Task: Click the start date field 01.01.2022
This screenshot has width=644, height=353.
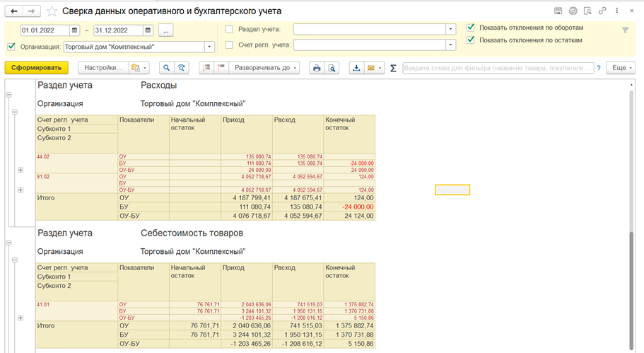Action: 45,30
